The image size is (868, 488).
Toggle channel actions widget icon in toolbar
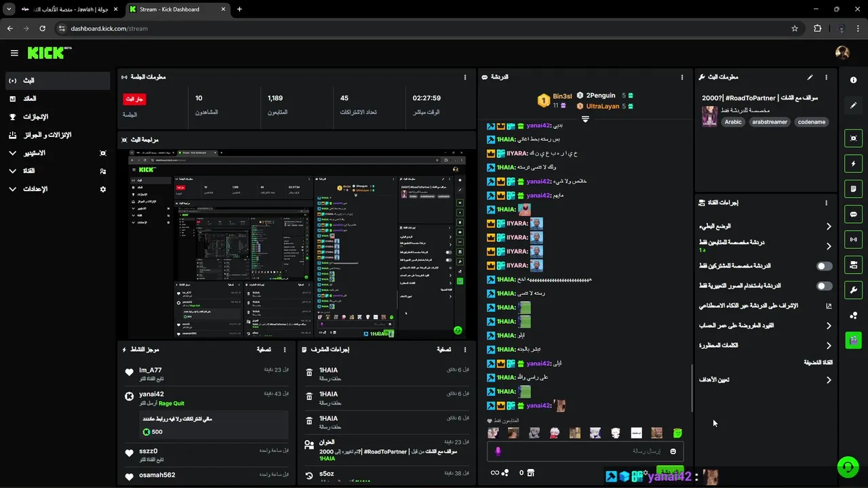pos(853,264)
